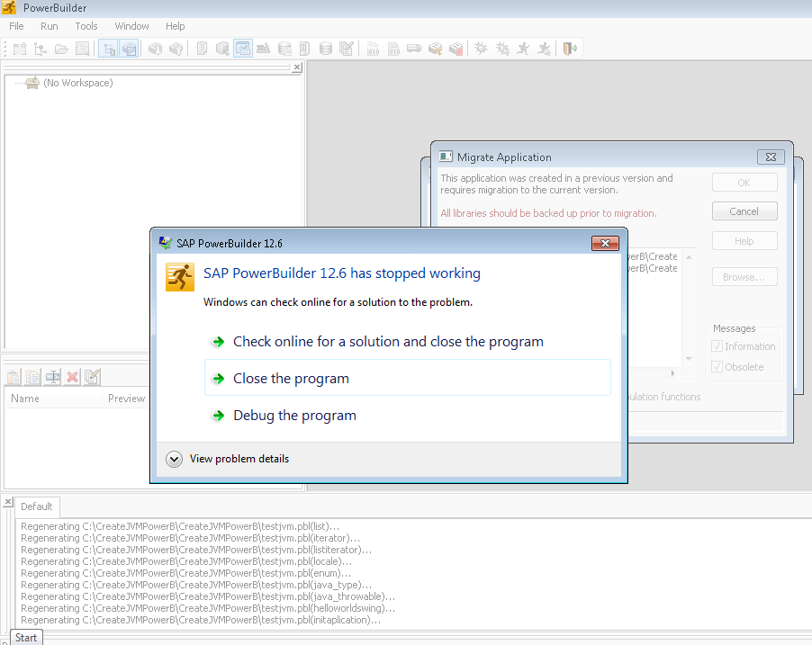The height and width of the screenshot is (645, 812).
Task: Click the Inherit toolbar icon
Action: click(41, 49)
